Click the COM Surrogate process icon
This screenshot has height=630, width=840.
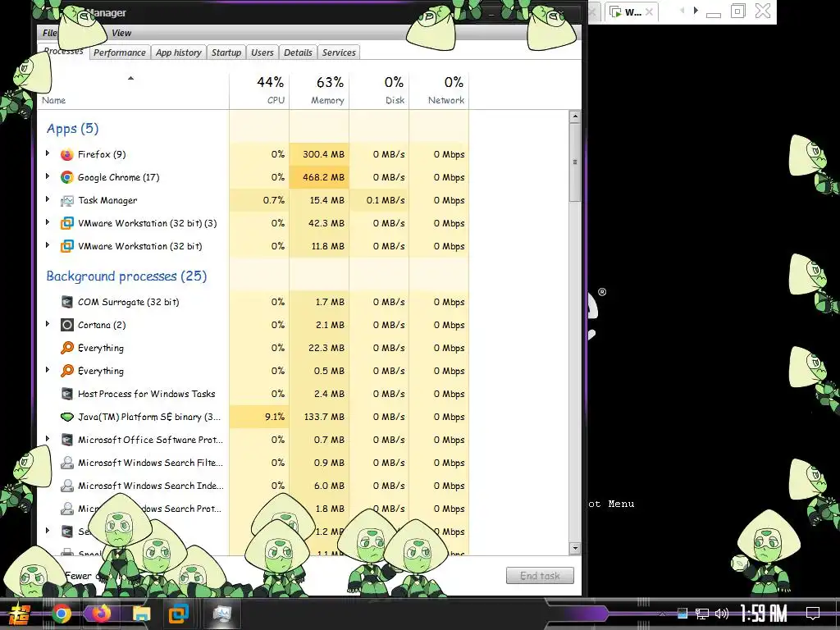pos(67,302)
